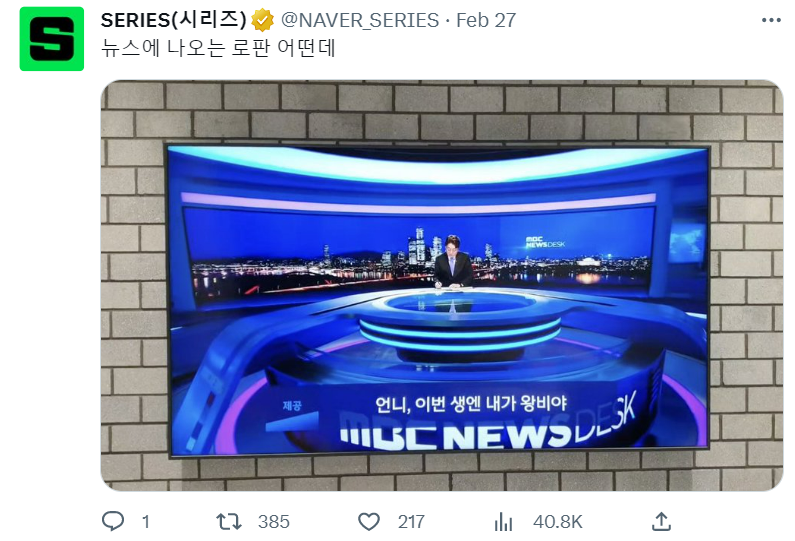Screen dimensions: 795x541
Task: Click the gold verified badge
Action: click(263, 20)
